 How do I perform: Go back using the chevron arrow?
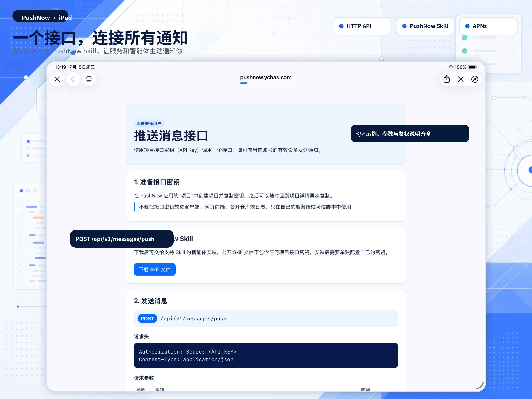[x=73, y=79]
